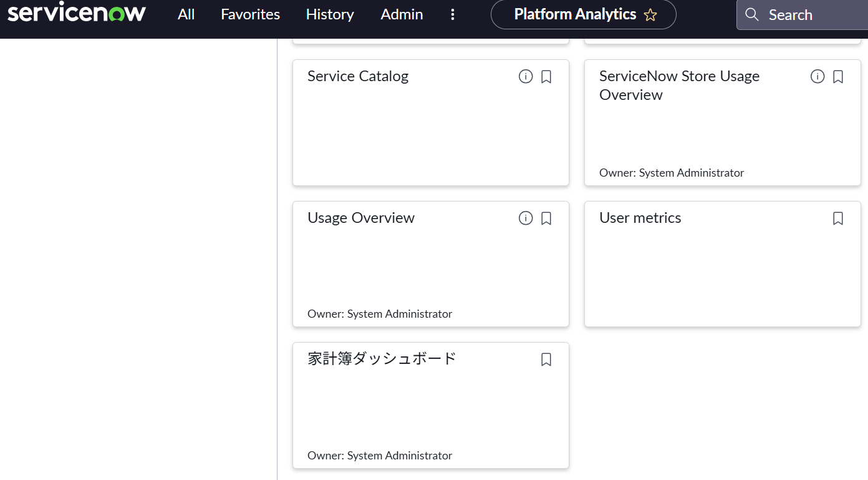Image resolution: width=868 pixels, height=480 pixels.
Task: Open the more options vertical dots menu
Action: (x=453, y=14)
